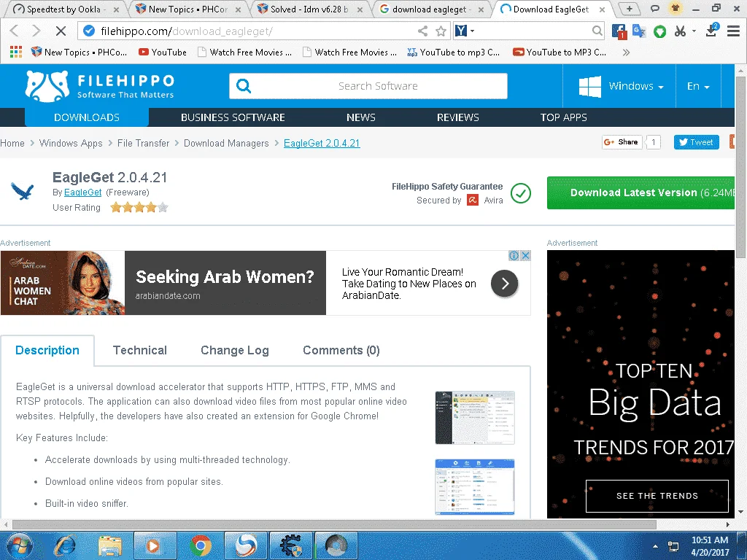The width and height of the screenshot is (747, 560).
Task: Open the Change Log tab
Action: pyautogui.click(x=235, y=351)
